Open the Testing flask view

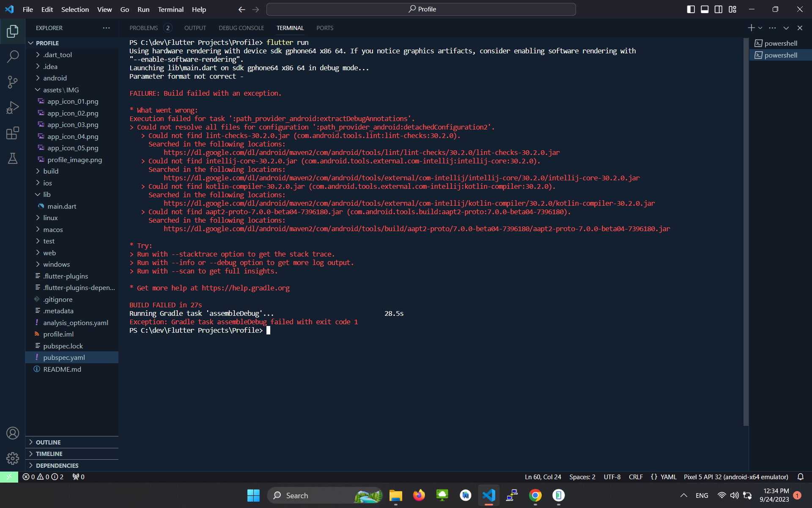click(x=13, y=158)
